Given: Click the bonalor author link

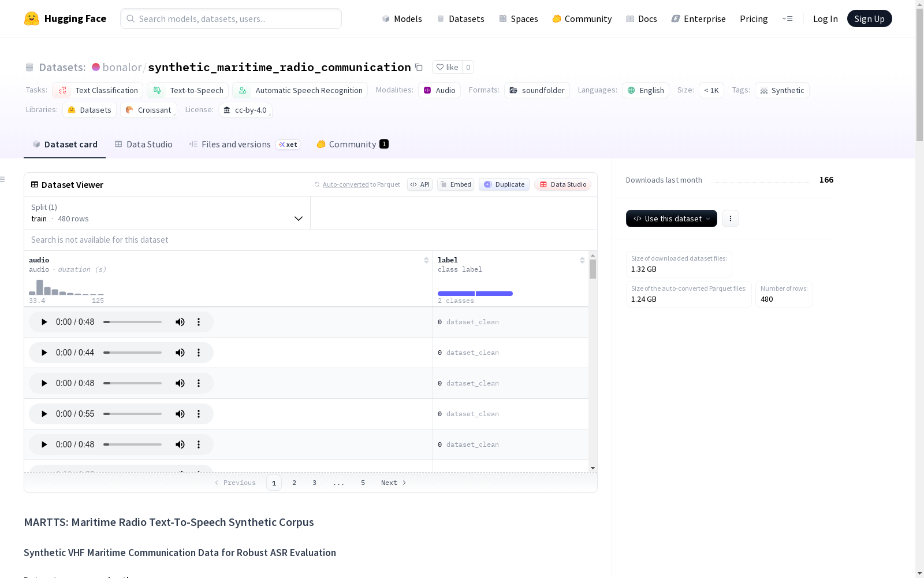Looking at the screenshot, I should 122,67.
